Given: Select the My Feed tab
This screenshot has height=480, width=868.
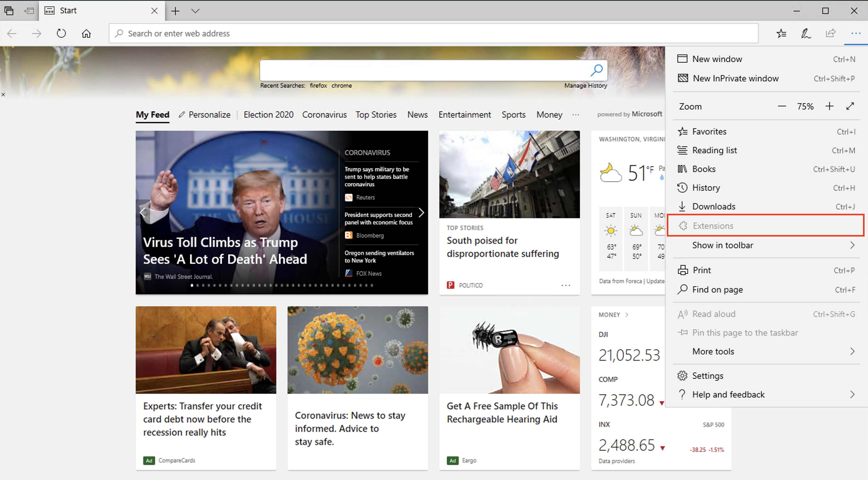Looking at the screenshot, I should (152, 115).
